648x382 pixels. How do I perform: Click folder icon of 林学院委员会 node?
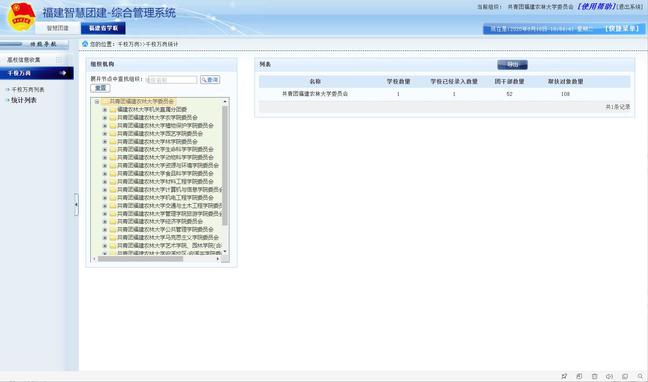(113, 141)
